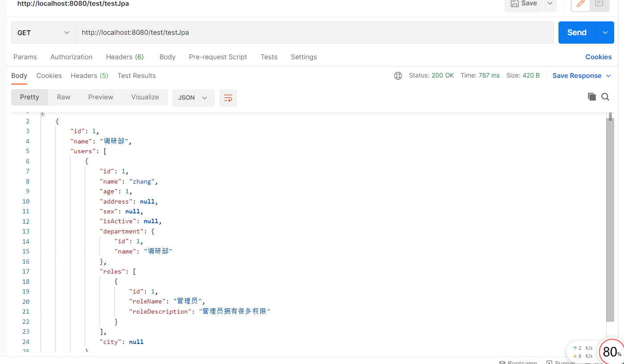Expand the Save Response chevron
Viewport: 624px width, 364px height.
coord(608,76)
